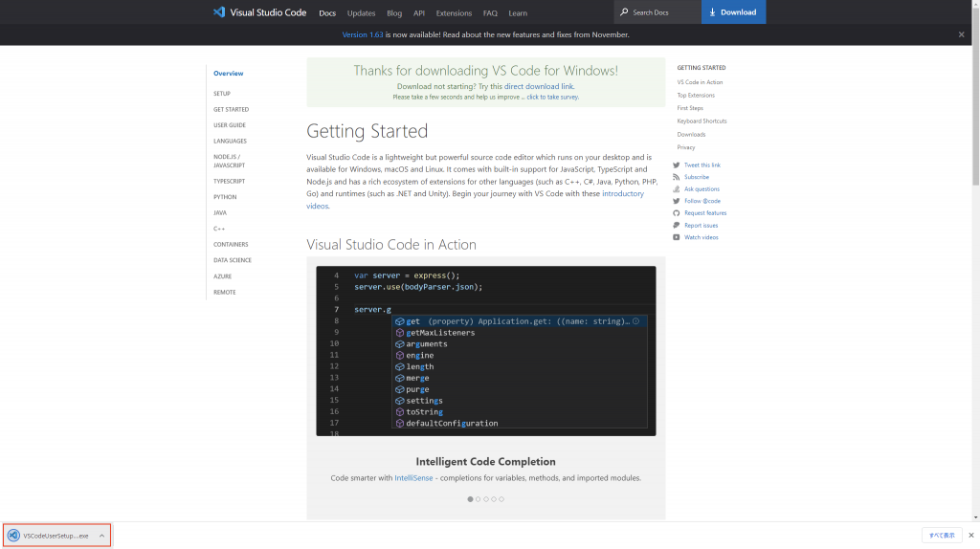Click the GitHub icon beside Request features
Screen dimensions: 980x549
click(x=677, y=213)
